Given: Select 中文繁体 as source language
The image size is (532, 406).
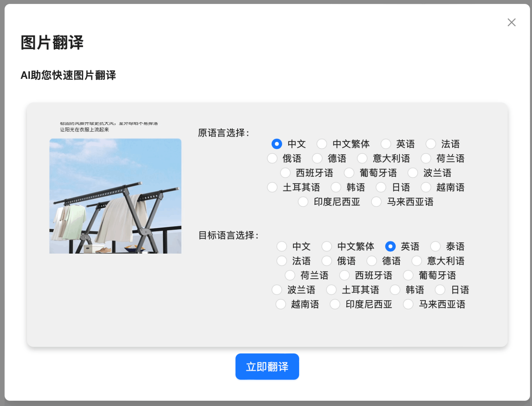Looking at the screenshot, I should pyautogui.click(x=322, y=144).
